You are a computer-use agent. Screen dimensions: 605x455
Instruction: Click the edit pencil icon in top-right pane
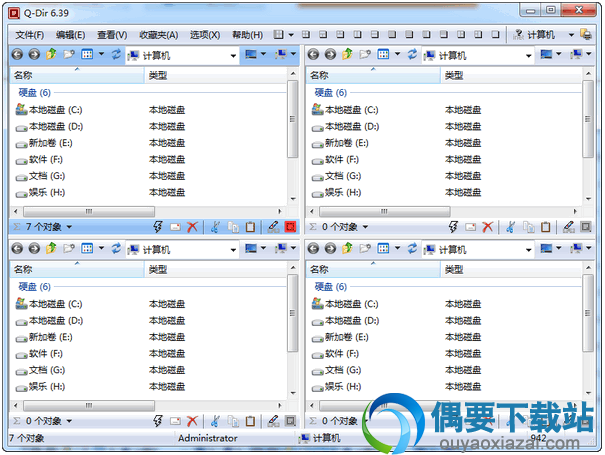[x=568, y=227]
